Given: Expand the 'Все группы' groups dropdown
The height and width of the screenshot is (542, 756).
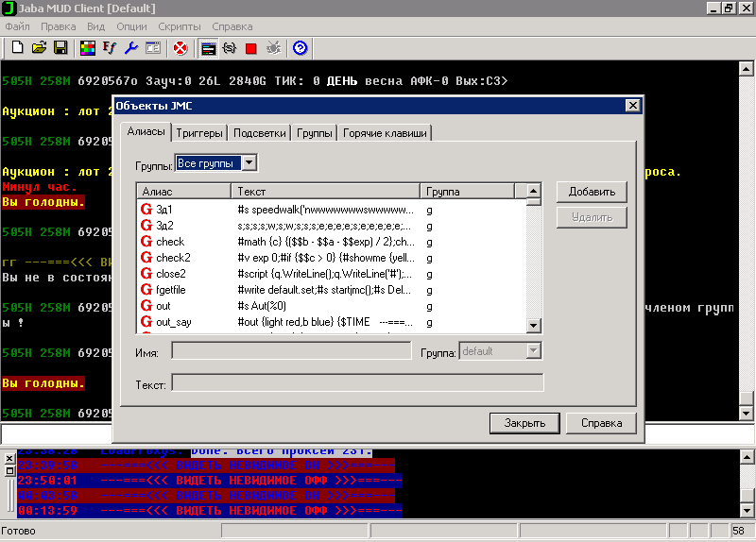Looking at the screenshot, I should 249,163.
